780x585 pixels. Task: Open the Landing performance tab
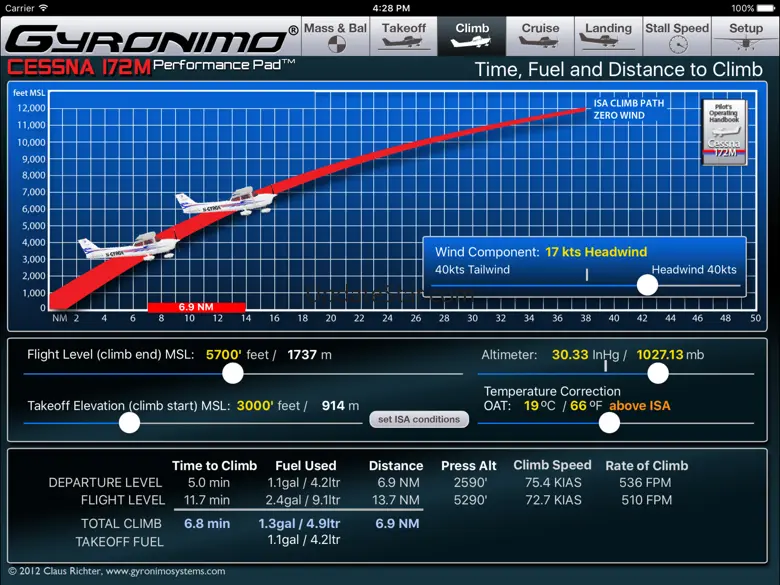click(x=608, y=36)
